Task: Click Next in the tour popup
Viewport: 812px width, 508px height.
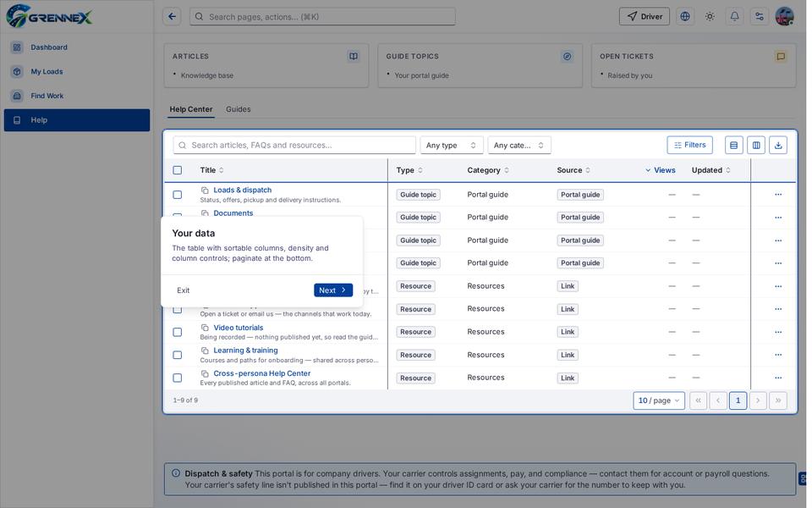Action: point(333,290)
